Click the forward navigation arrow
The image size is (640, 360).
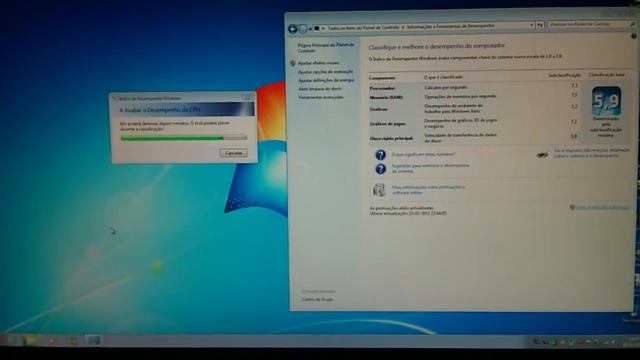click(x=303, y=29)
